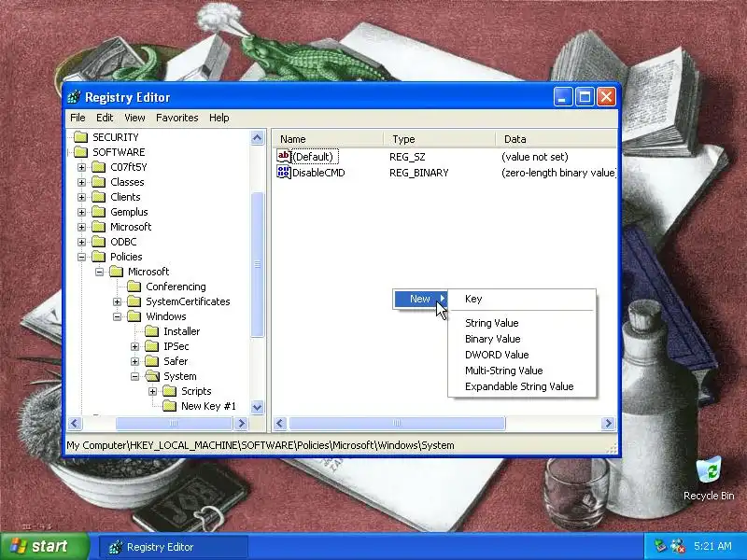Click the Windows folder icon in tree
The width and height of the screenshot is (747, 560).
click(134, 316)
